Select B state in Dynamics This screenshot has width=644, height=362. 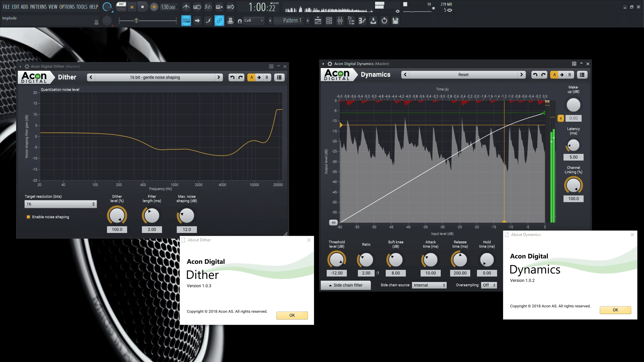coord(570,75)
